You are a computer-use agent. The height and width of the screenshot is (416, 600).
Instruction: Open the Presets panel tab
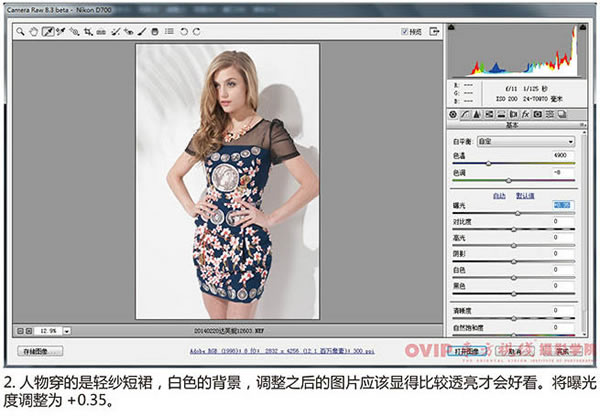click(x=550, y=114)
